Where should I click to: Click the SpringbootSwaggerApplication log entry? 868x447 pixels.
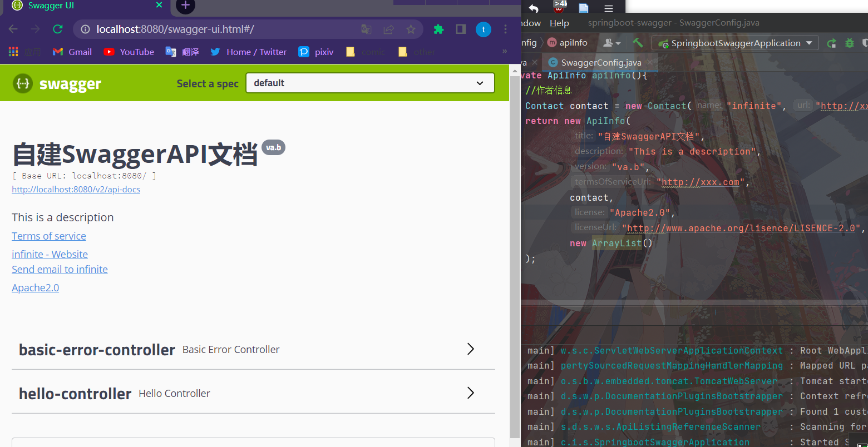tap(655, 442)
